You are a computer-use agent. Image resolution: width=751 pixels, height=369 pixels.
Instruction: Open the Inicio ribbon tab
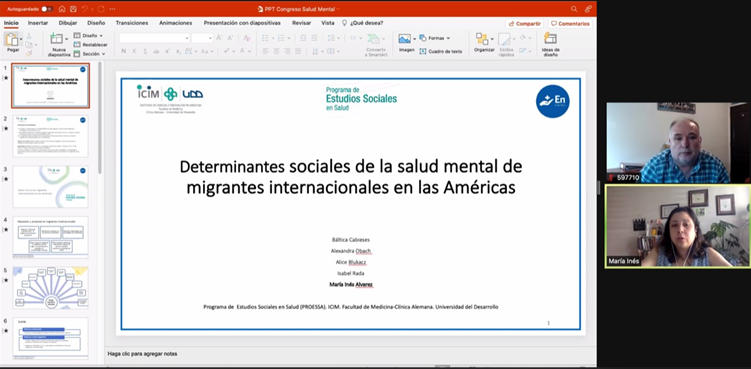[x=11, y=23]
